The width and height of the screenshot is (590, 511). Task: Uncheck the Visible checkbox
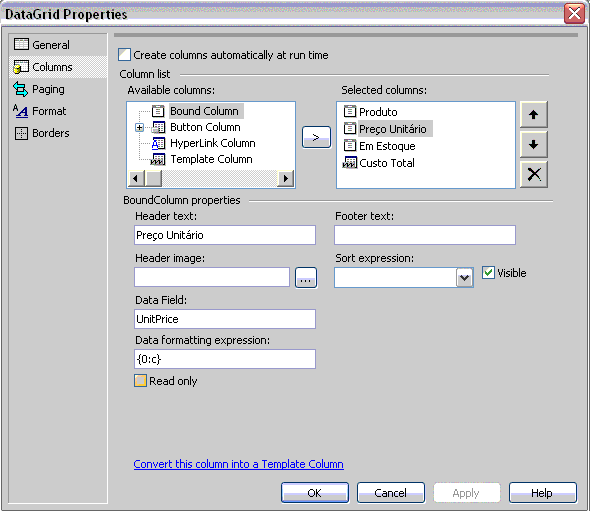[488, 272]
